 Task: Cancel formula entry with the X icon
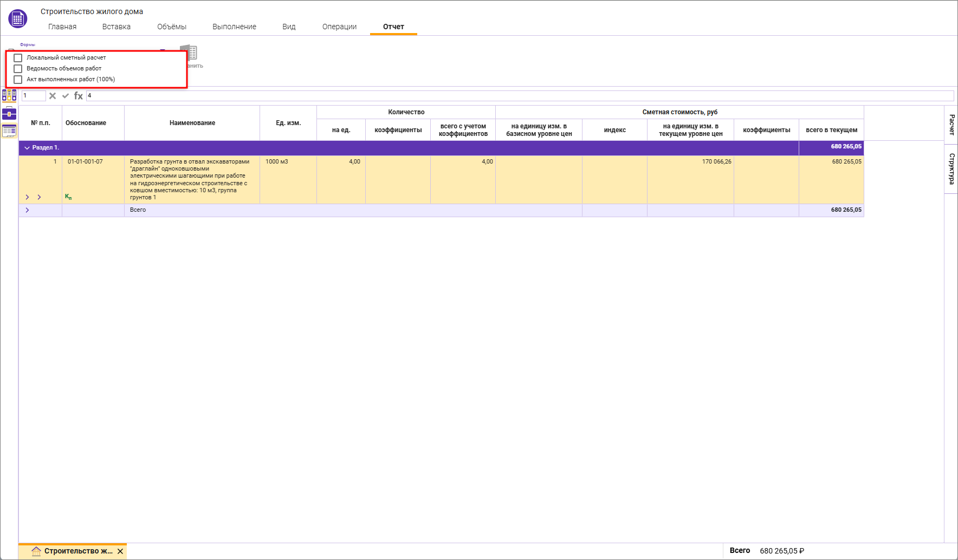click(x=53, y=96)
